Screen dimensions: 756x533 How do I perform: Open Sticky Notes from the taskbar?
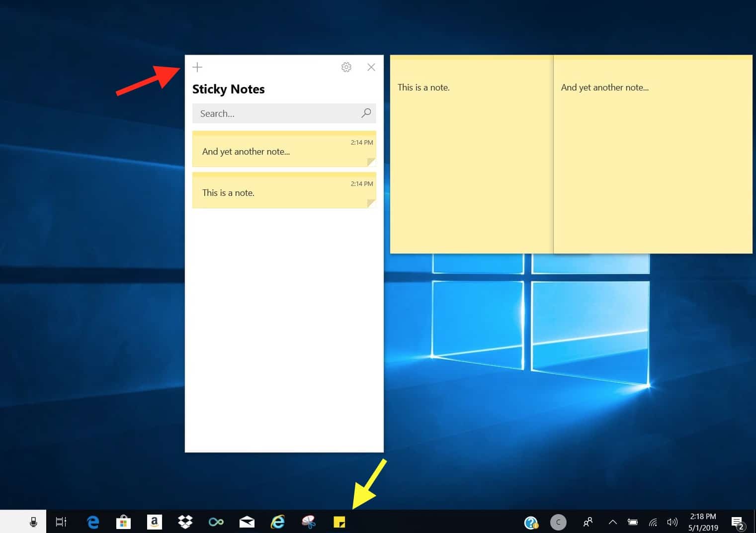339,522
